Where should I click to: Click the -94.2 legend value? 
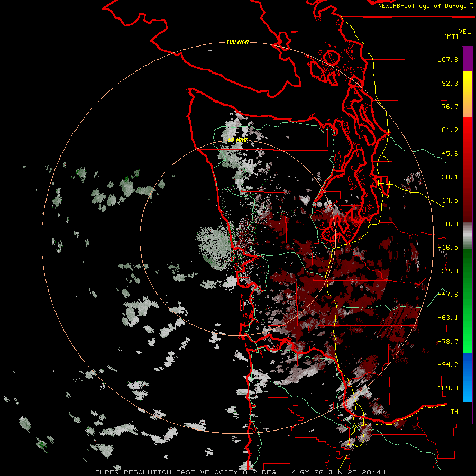[448, 365]
